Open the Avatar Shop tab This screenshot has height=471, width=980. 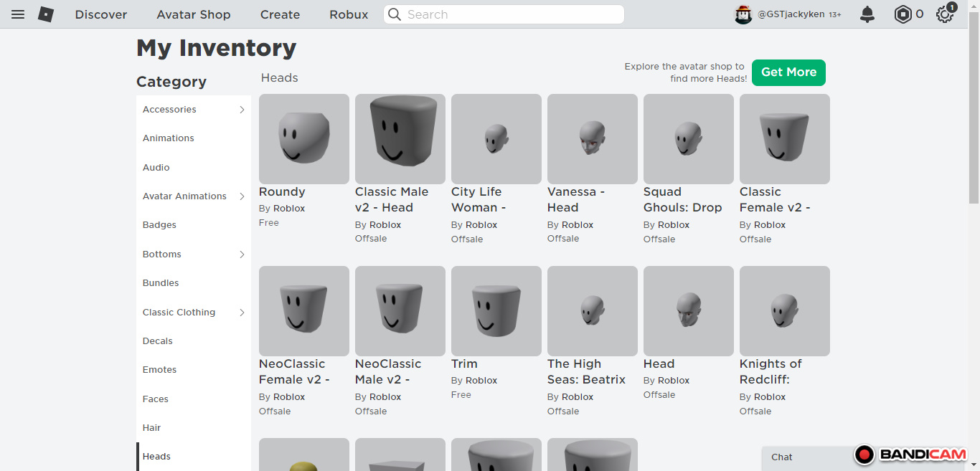[x=194, y=14]
